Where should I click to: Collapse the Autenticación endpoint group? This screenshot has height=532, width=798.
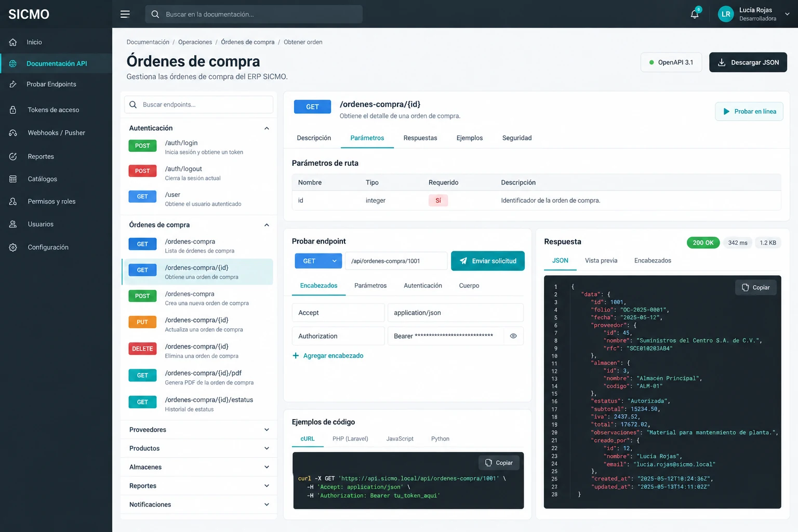pyautogui.click(x=267, y=128)
